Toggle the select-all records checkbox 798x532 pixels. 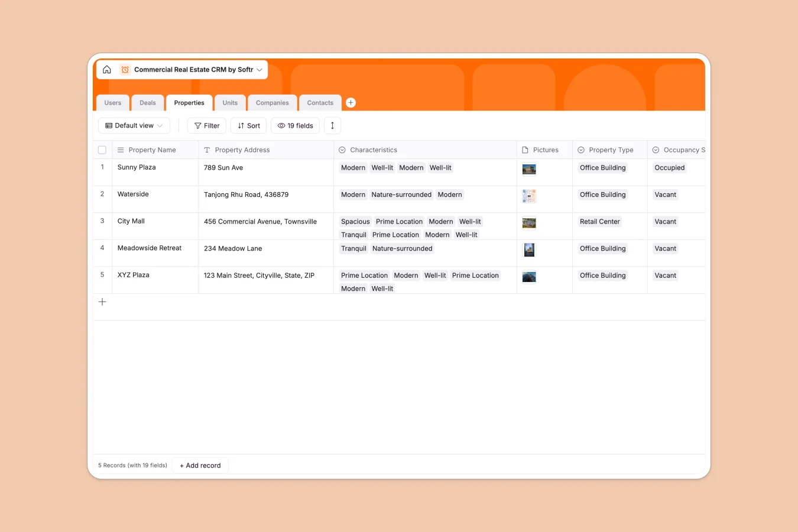coord(102,150)
